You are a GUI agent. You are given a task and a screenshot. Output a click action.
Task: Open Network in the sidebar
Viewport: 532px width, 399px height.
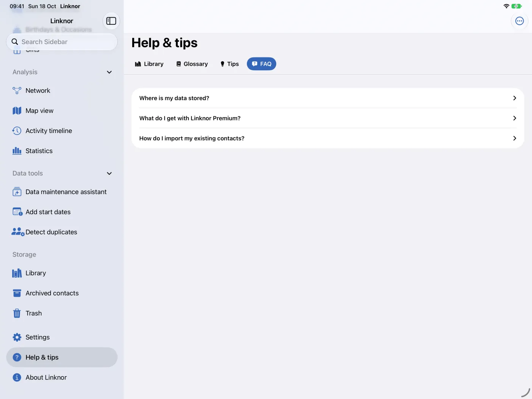62,90
